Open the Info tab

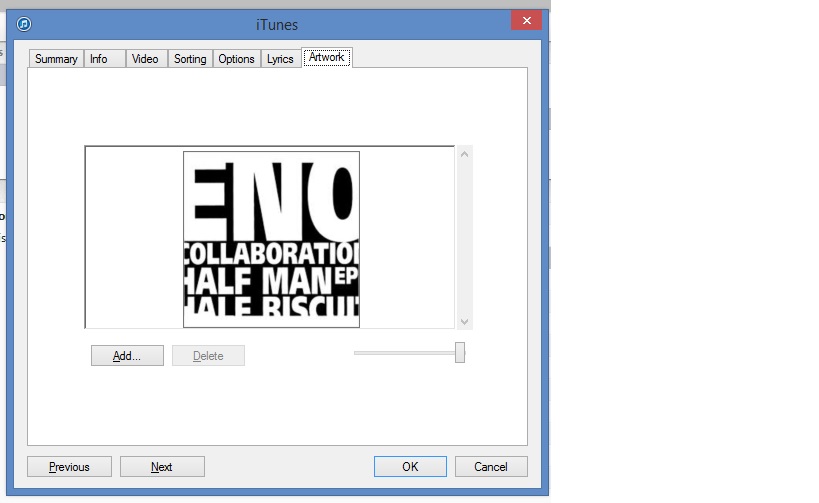pos(104,59)
